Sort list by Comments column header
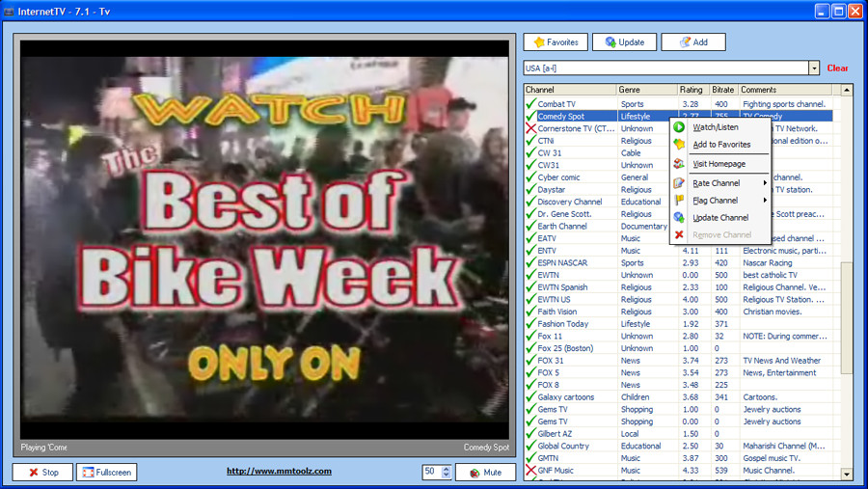Screen dimensions: 868x489 tap(785, 90)
